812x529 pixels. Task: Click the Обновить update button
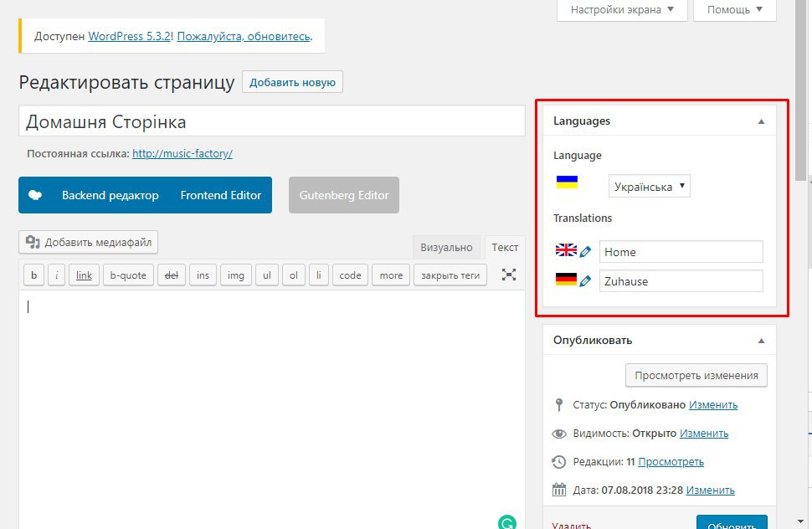click(732, 523)
